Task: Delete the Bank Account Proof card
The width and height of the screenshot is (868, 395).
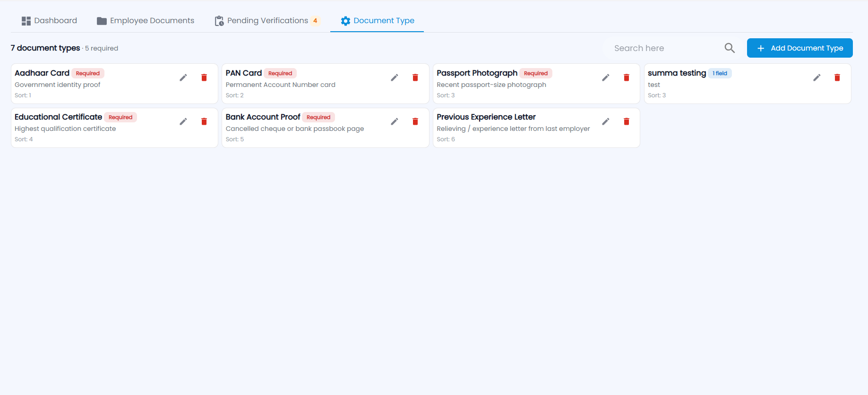Action: 415,121
